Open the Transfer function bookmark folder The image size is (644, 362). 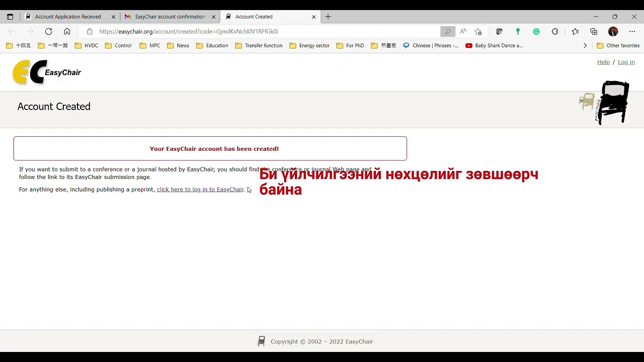pyautogui.click(x=259, y=45)
